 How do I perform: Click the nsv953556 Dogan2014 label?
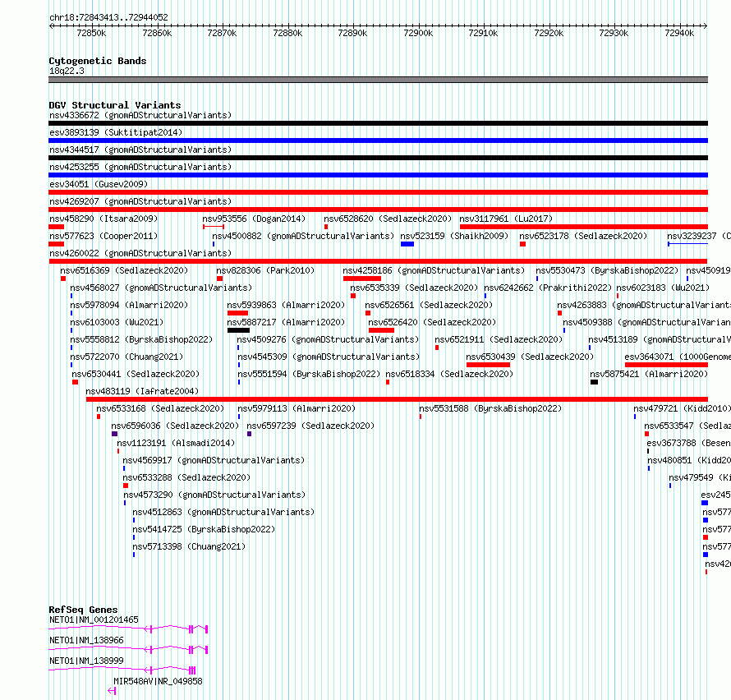pyautogui.click(x=254, y=219)
